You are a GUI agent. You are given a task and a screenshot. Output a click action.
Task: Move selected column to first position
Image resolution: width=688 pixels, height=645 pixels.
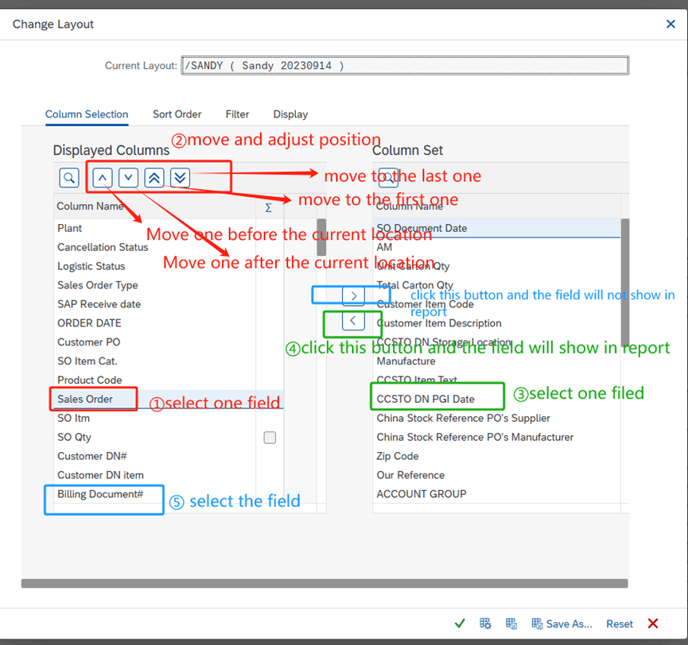[x=154, y=178]
